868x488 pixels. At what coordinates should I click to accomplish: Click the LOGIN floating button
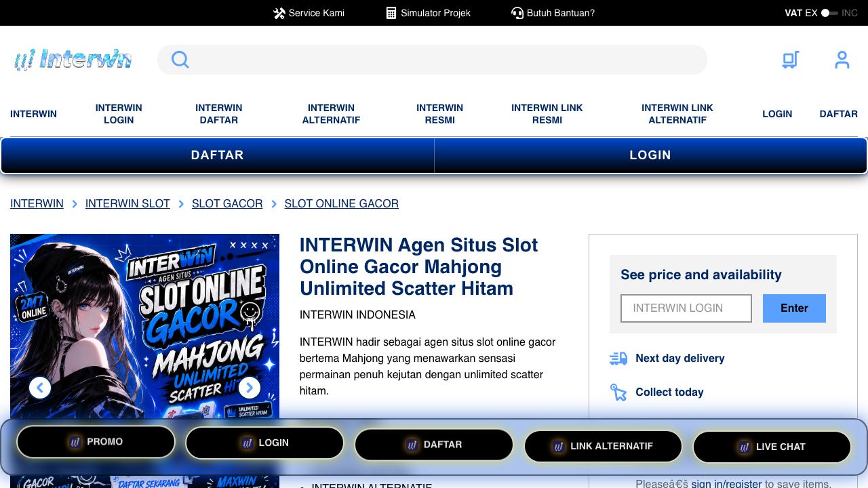click(x=264, y=443)
